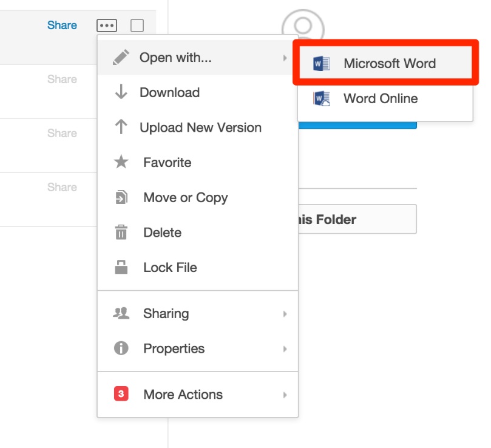
Task: Choose Upload New Version
Action: coord(198,127)
